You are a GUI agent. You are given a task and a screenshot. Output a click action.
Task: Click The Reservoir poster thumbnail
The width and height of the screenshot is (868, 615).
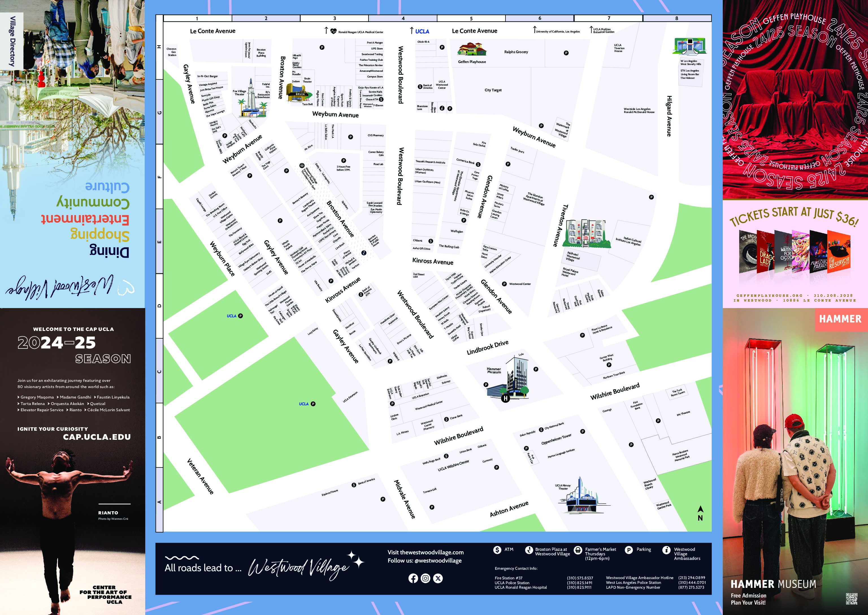click(x=839, y=252)
